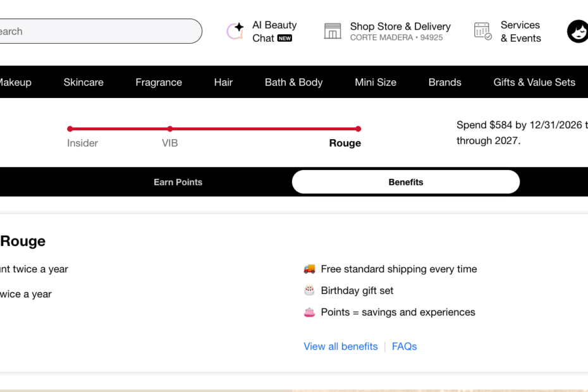588x392 pixels.
Task: Click into the search field
Action: (99, 31)
